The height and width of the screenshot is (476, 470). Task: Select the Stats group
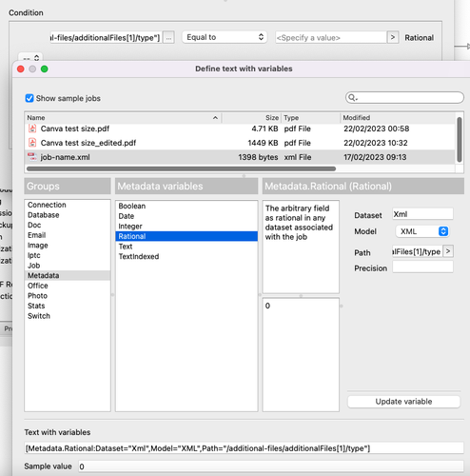[68, 306]
